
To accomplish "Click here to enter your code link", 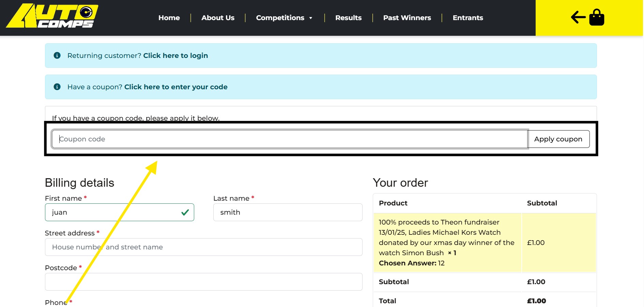I will click(176, 87).
